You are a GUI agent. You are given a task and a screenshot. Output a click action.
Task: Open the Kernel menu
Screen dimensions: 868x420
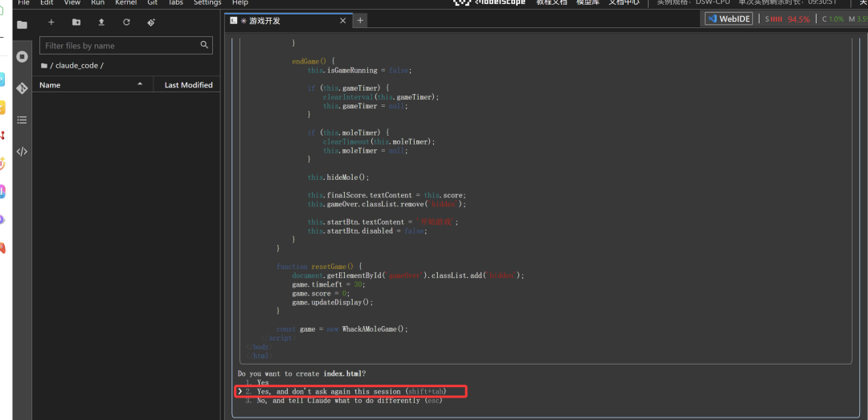(x=125, y=3)
